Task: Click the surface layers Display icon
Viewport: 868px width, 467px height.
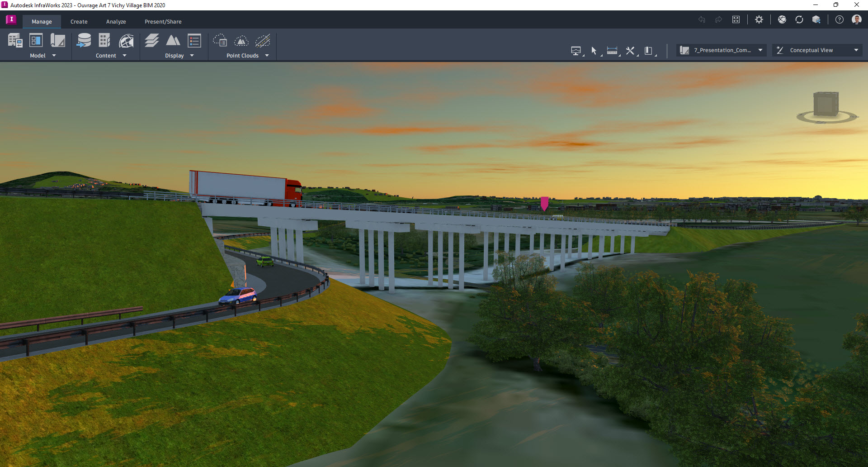Action: [x=151, y=41]
